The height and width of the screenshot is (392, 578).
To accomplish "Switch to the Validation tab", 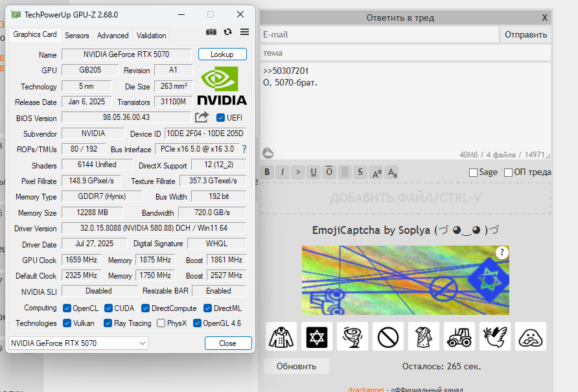I will pos(151,36).
